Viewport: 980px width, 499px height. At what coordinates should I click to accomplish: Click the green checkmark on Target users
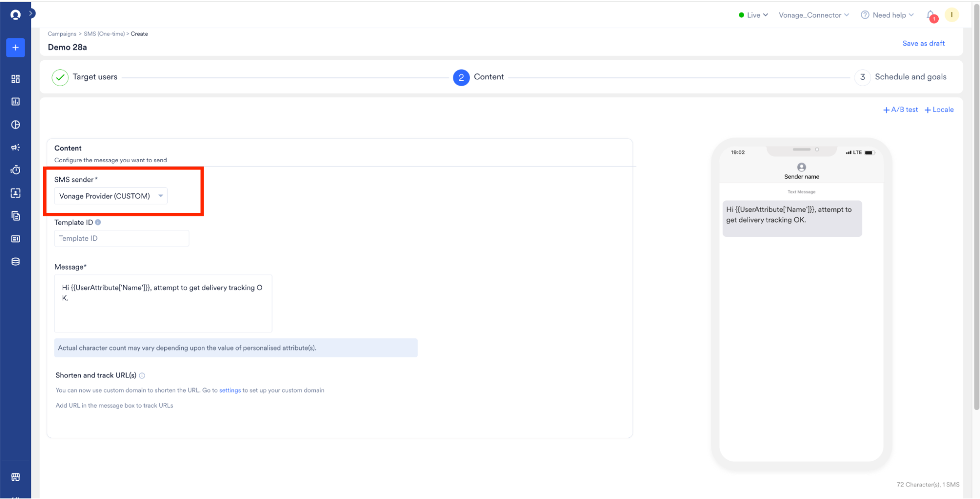click(x=60, y=77)
